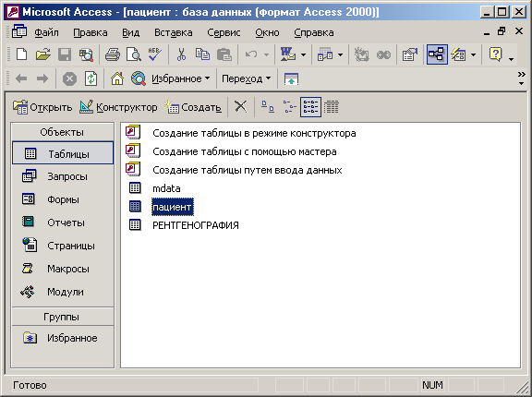
Task: Click the Office Links Word icon
Action: (x=288, y=54)
